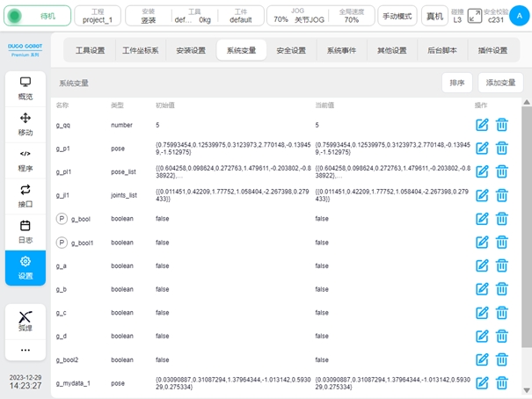Click the edit icon for g_qq variable

point(482,125)
